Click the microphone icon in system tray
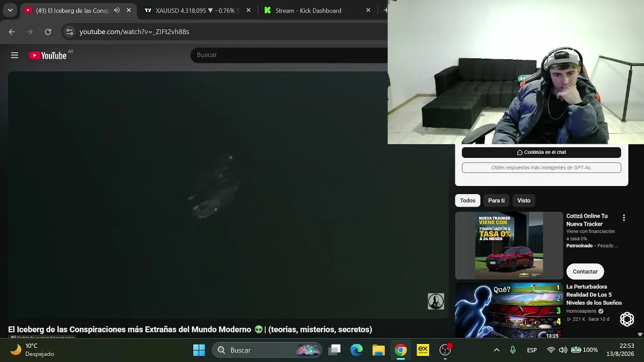This screenshot has height=362, width=644. pyautogui.click(x=513, y=350)
